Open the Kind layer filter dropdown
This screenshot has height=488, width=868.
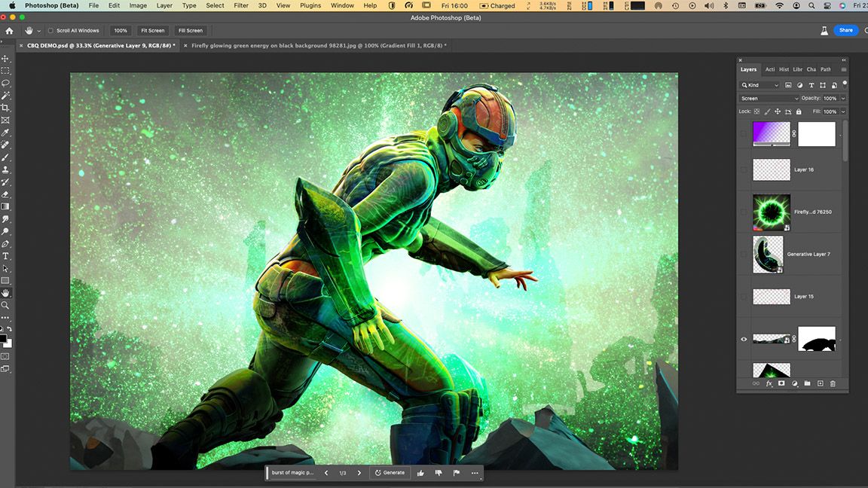(759, 85)
